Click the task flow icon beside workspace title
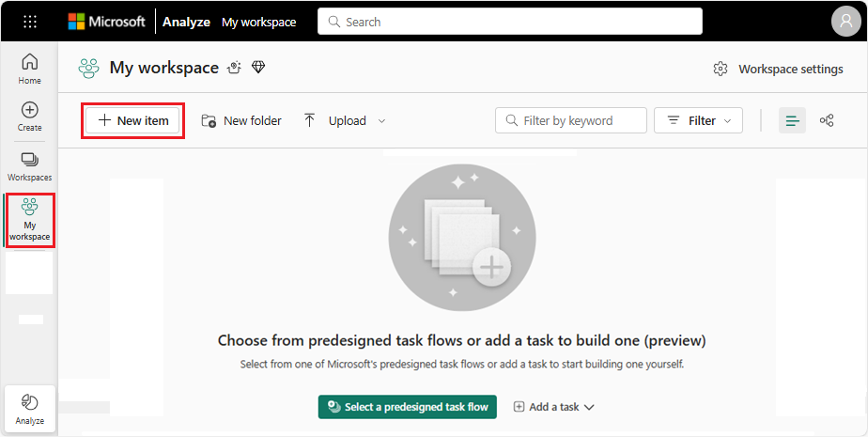 235,68
